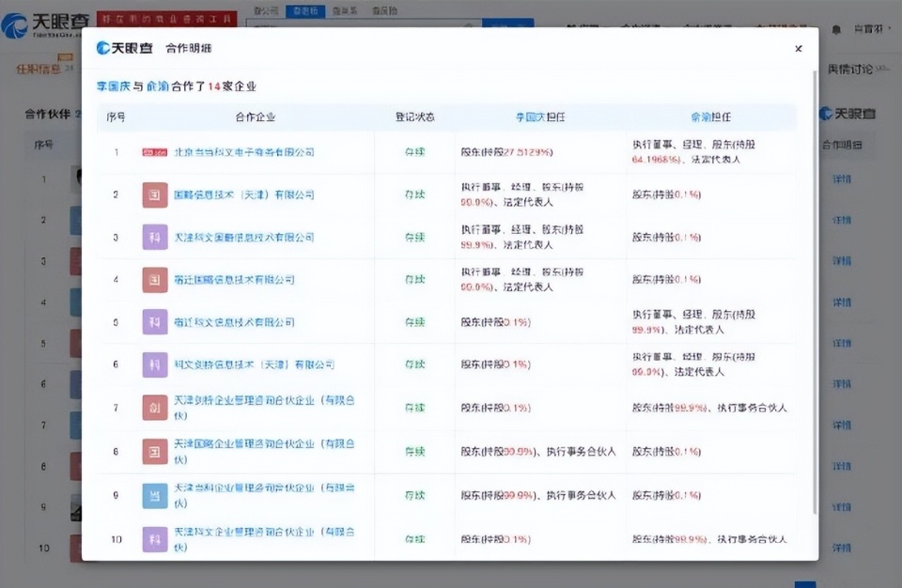Screen dimensions: 902x588
Task: Click the notification bell icon in page header
Action: pyautogui.click(x=836, y=29)
